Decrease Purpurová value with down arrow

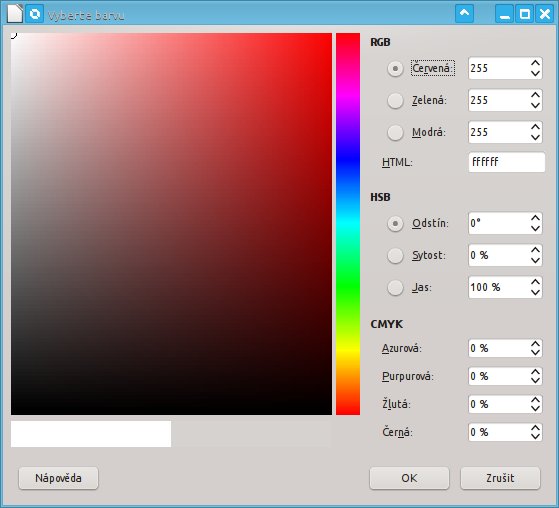pos(535,381)
